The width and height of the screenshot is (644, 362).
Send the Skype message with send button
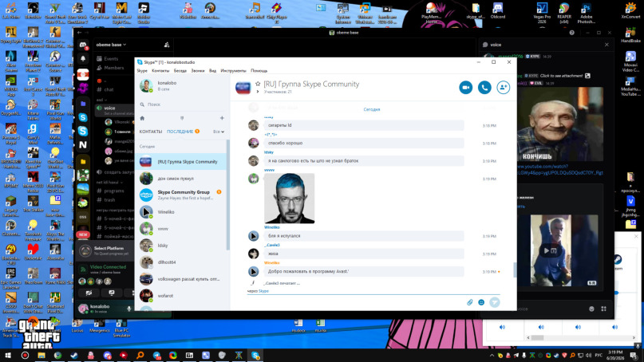495,302
